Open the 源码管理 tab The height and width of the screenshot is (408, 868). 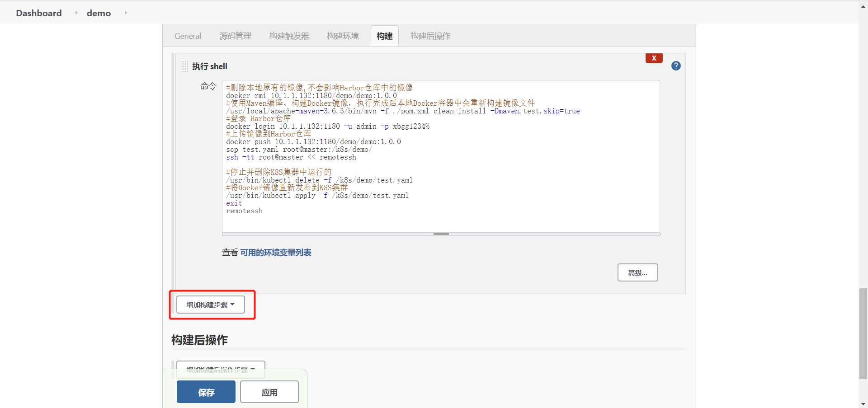pyautogui.click(x=236, y=36)
